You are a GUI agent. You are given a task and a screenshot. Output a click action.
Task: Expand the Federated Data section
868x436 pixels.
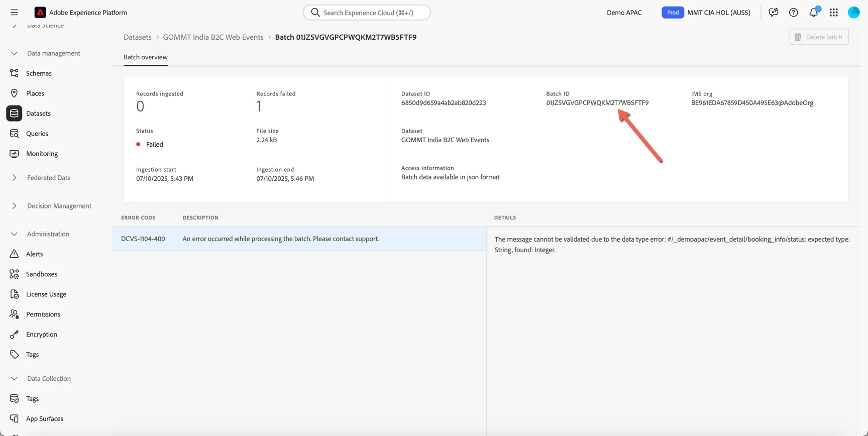click(14, 178)
